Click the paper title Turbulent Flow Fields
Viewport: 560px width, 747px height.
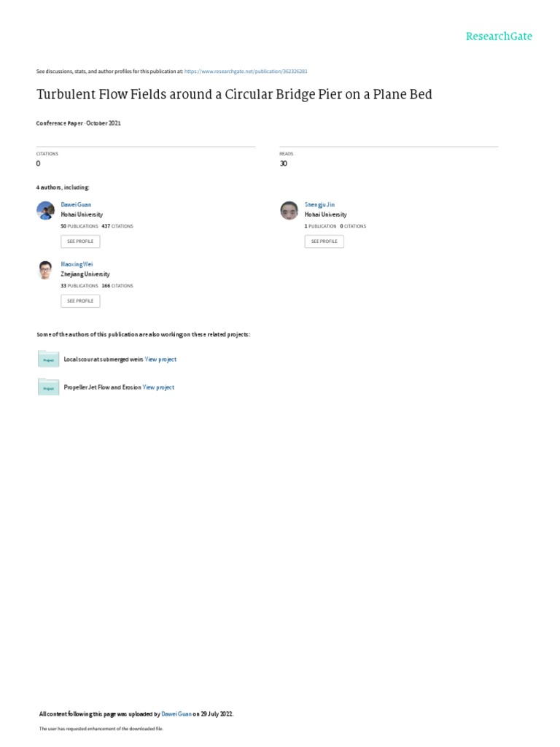pos(234,94)
